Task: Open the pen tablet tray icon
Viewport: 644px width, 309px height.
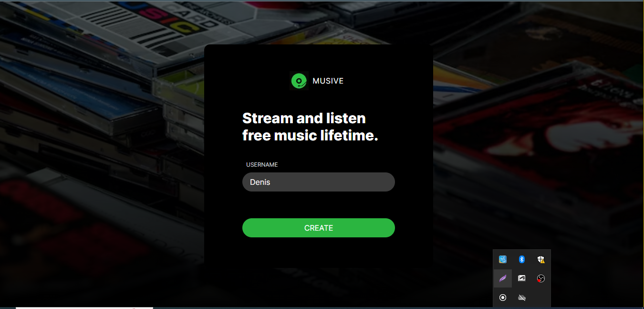Action: (522, 278)
